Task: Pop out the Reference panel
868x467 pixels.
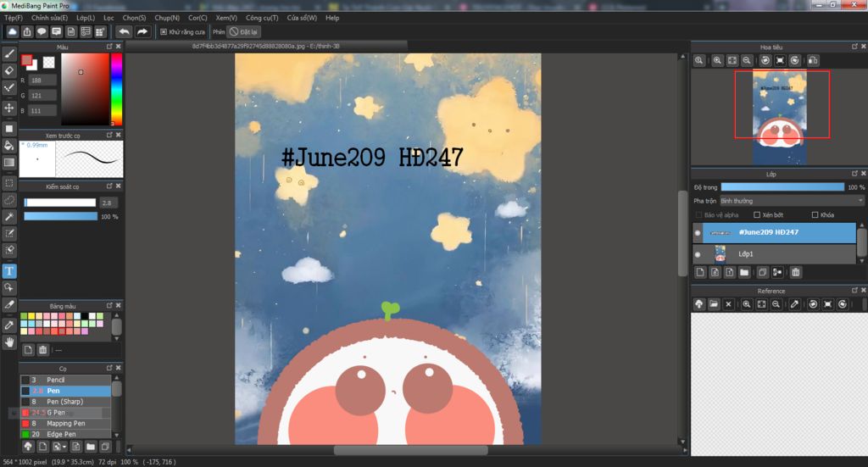Action: click(x=854, y=290)
